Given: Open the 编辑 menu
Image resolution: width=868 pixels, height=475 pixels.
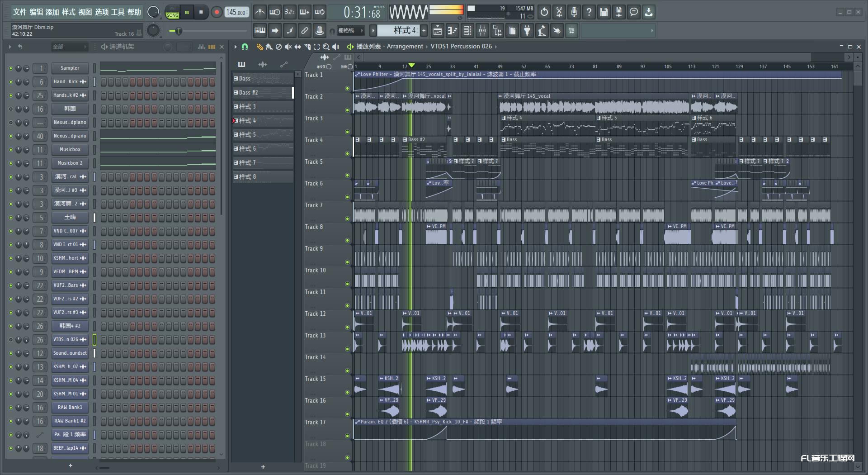Looking at the screenshot, I should click(36, 12).
